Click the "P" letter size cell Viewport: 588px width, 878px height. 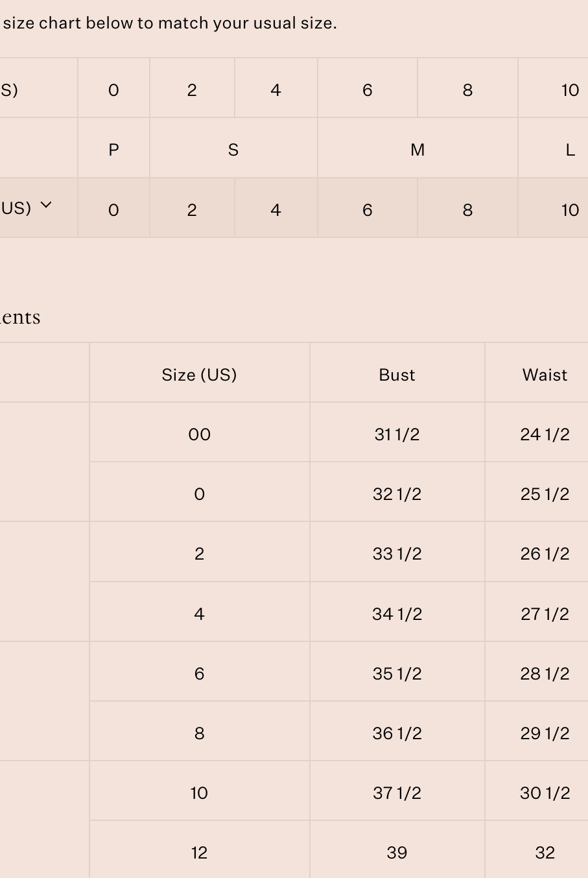113,150
